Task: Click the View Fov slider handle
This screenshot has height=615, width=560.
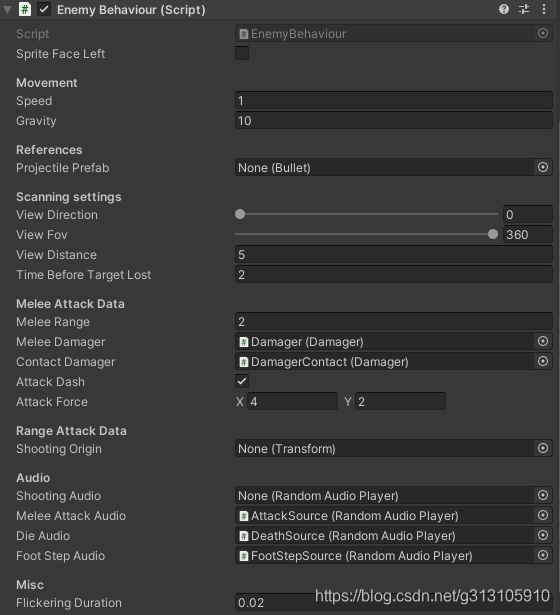Action: tap(493, 234)
